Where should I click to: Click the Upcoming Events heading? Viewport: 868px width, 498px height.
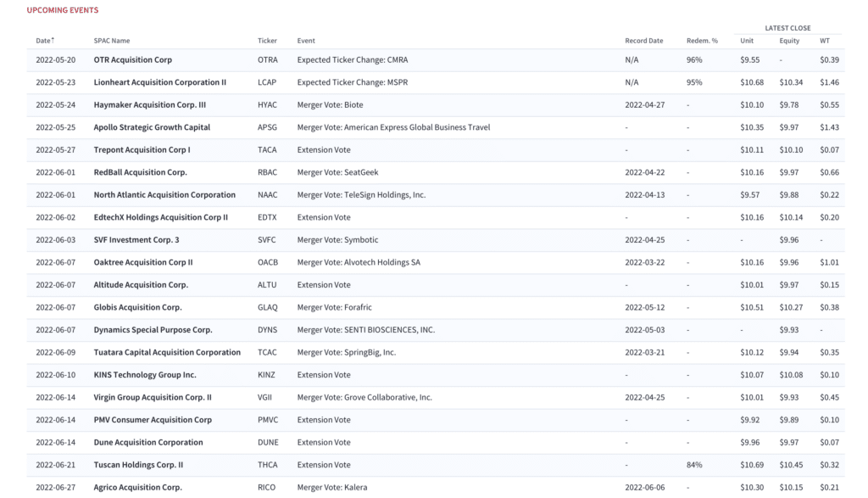[63, 10]
